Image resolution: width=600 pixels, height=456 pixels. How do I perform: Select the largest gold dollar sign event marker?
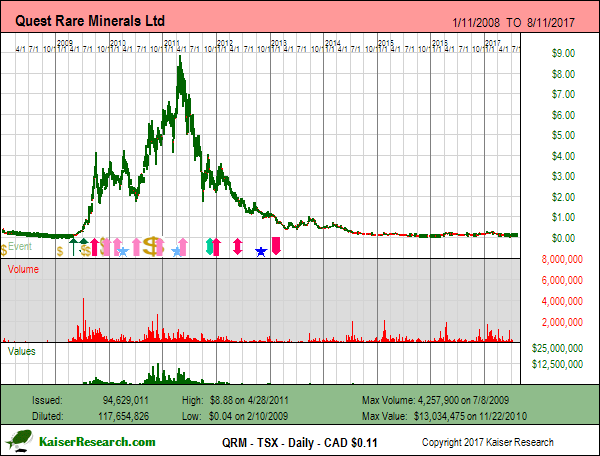152,246
